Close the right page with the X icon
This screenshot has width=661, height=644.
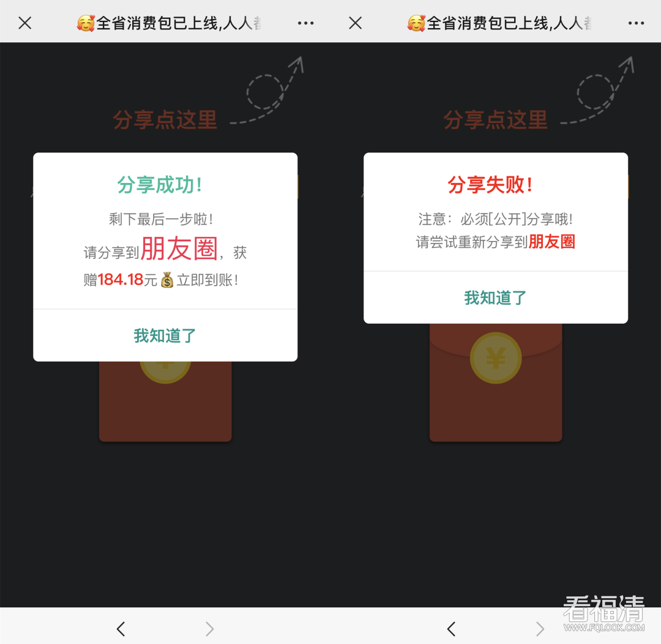(x=356, y=23)
